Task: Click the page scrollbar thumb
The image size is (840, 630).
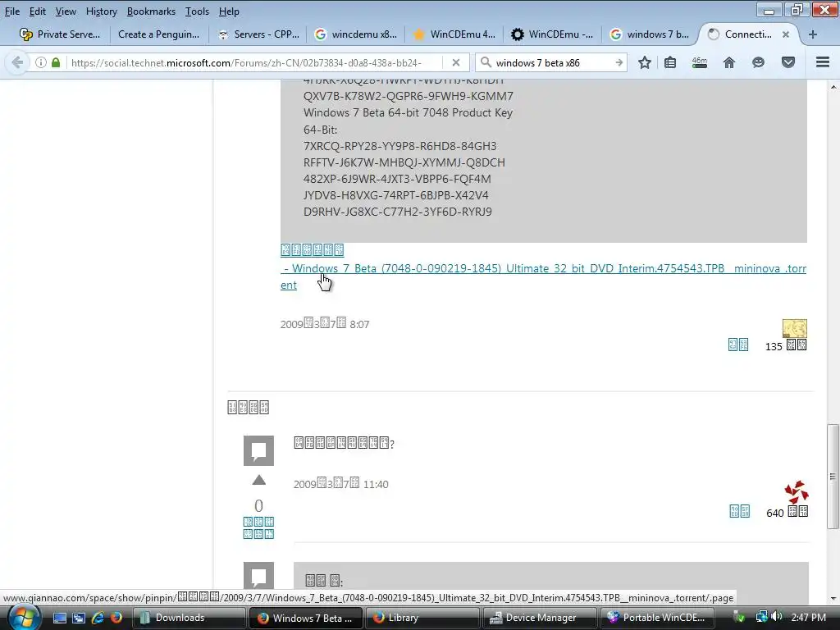Action: (833, 477)
